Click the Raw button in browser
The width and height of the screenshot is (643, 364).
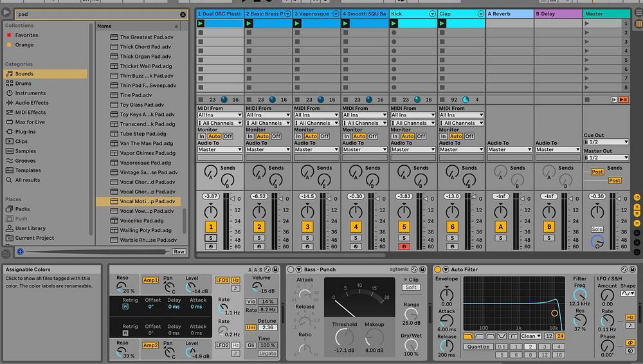[179, 251]
